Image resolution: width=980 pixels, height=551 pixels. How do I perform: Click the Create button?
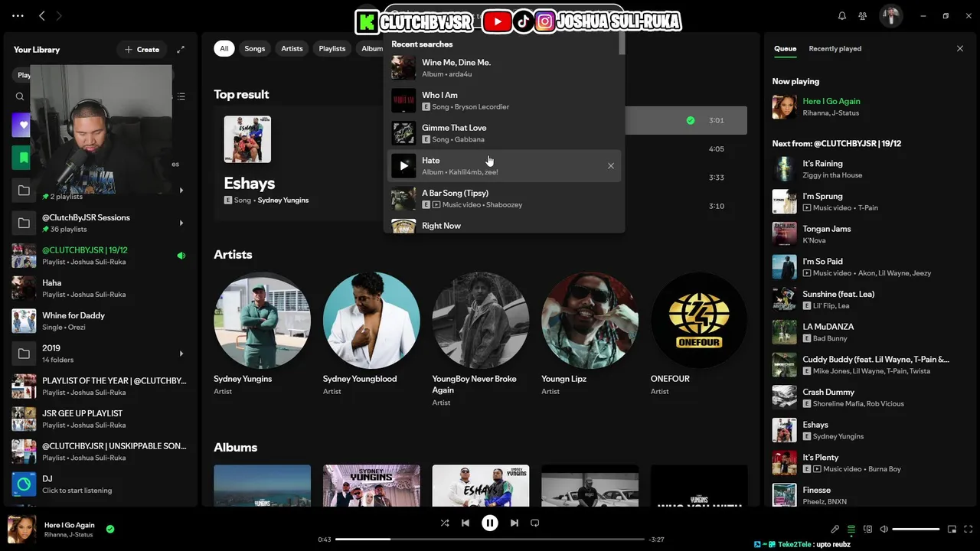click(x=142, y=49)
